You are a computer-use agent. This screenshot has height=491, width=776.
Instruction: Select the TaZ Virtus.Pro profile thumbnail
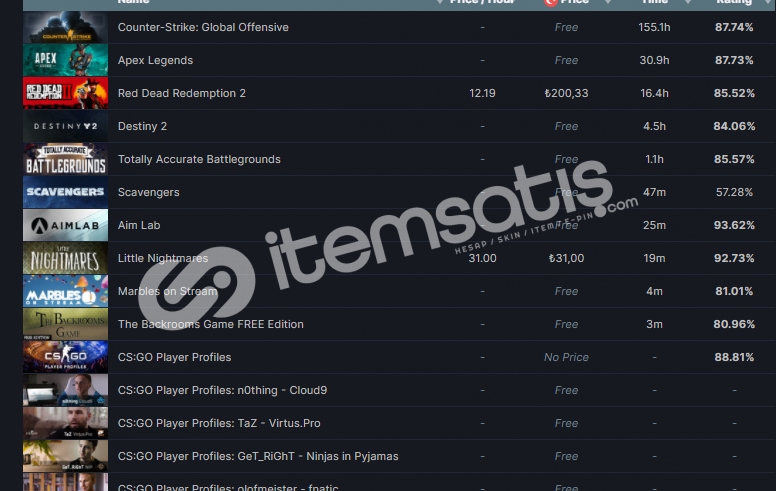65,423
